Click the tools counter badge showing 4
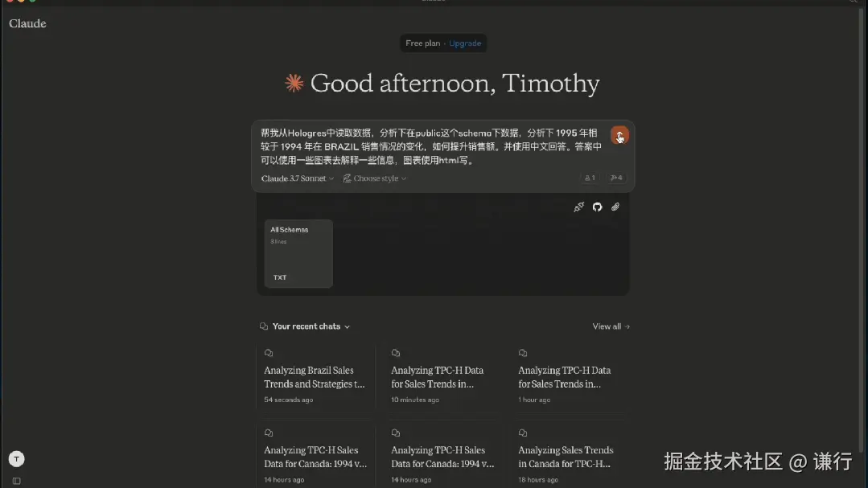 616,178
